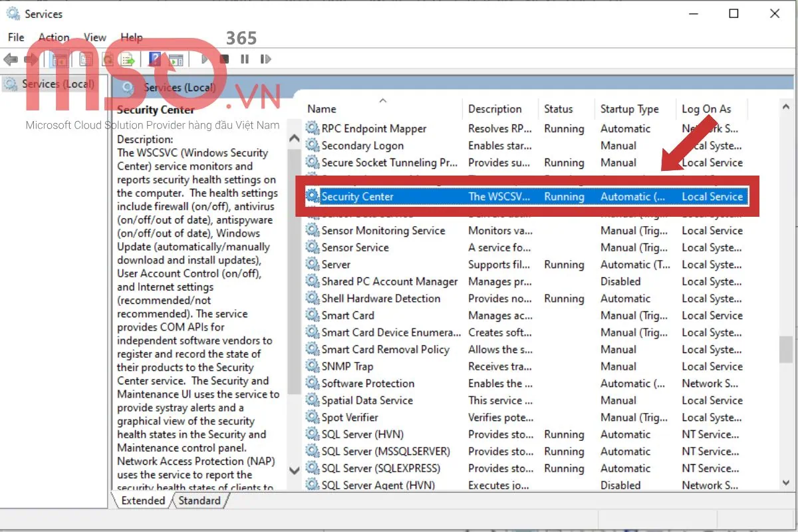Open the View menu

pos(94,37)
